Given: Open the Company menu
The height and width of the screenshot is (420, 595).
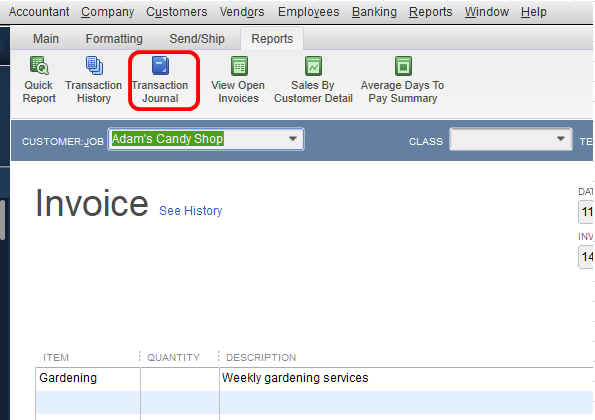Looking at the screenshot, I should click(107, 12).
